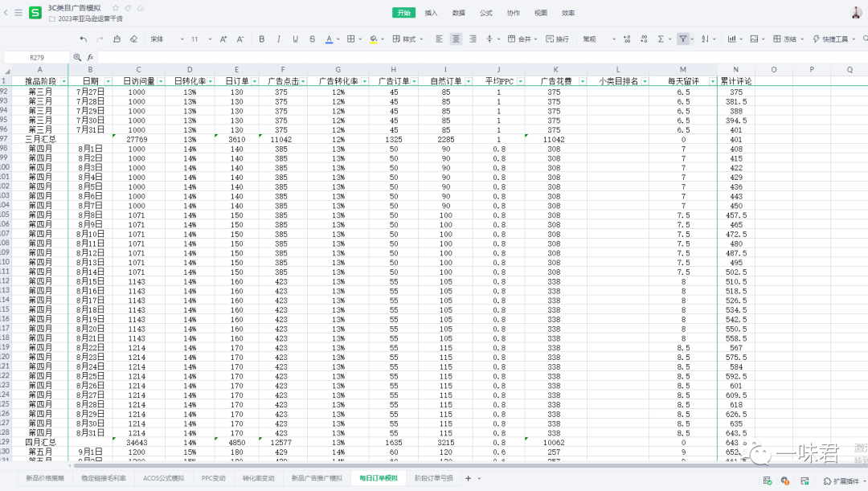Click the increase font size icon
The image size is (868, 491).
pos(223,39)
